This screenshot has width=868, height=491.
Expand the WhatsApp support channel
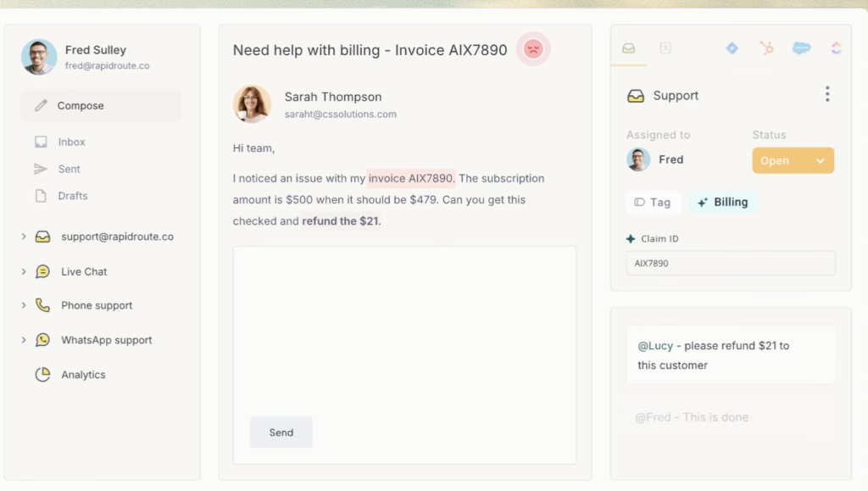click(x=24, y=340)
